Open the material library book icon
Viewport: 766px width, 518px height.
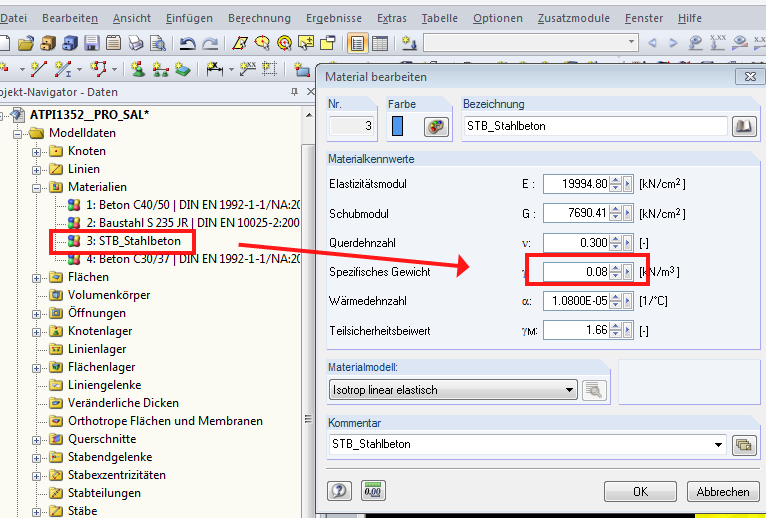744,127
